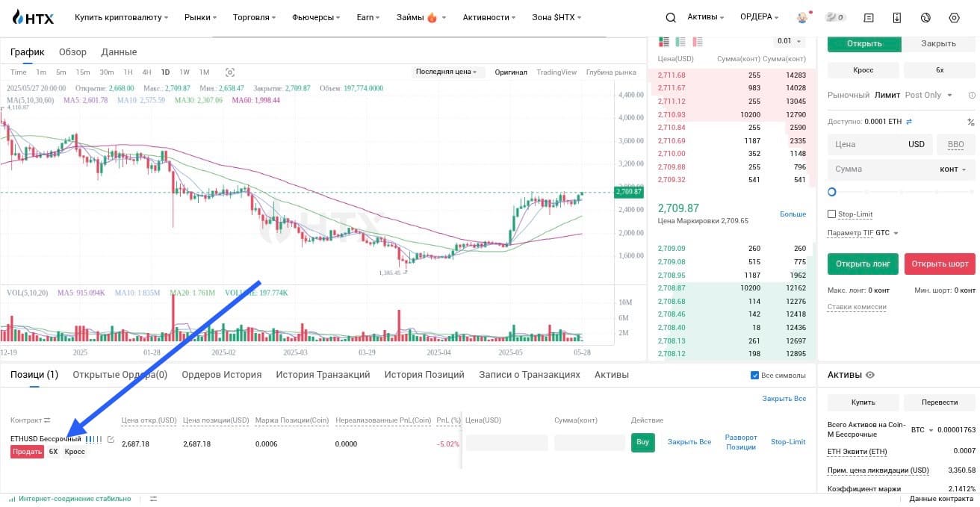Select combined red-green order book view

point(663,42)
